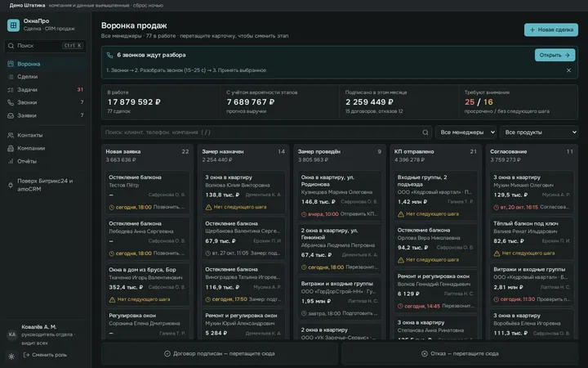Click the circle icon in Отказ zone

point(425,354)
